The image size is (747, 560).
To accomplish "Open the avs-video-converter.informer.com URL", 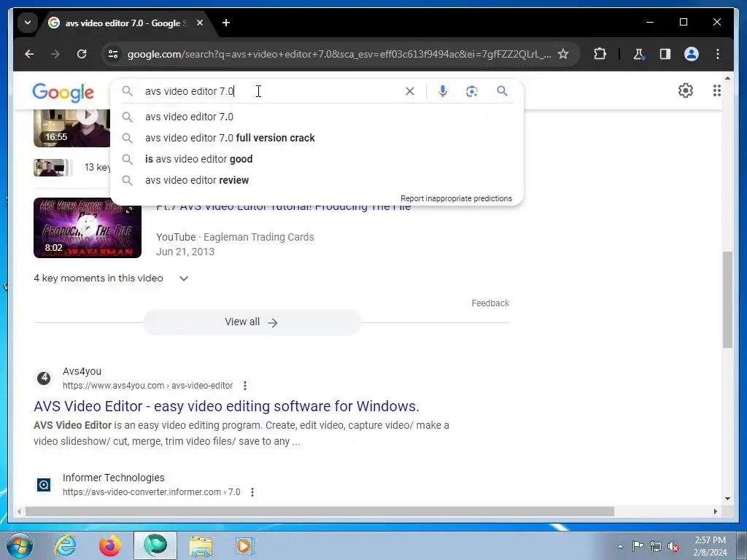I will click(x=152, y=492).
